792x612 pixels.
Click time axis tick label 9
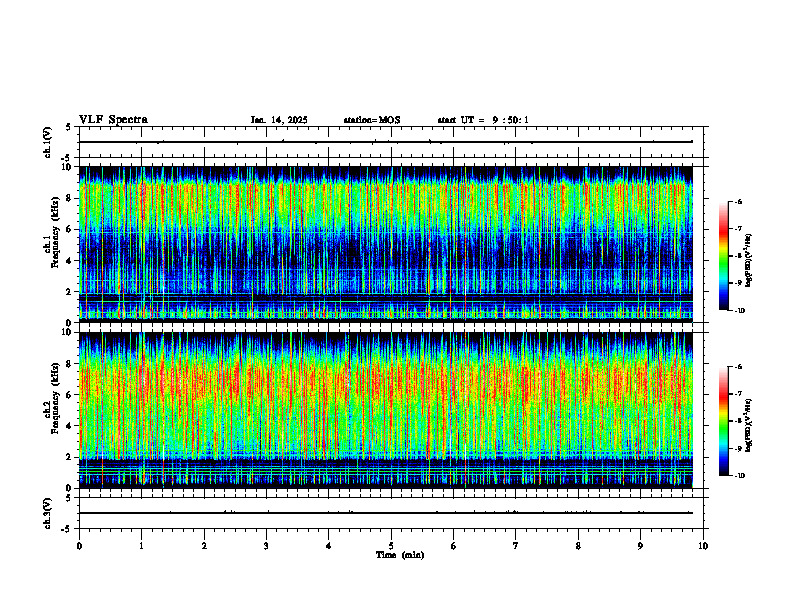pyautogui.click(x=640, y=546)
